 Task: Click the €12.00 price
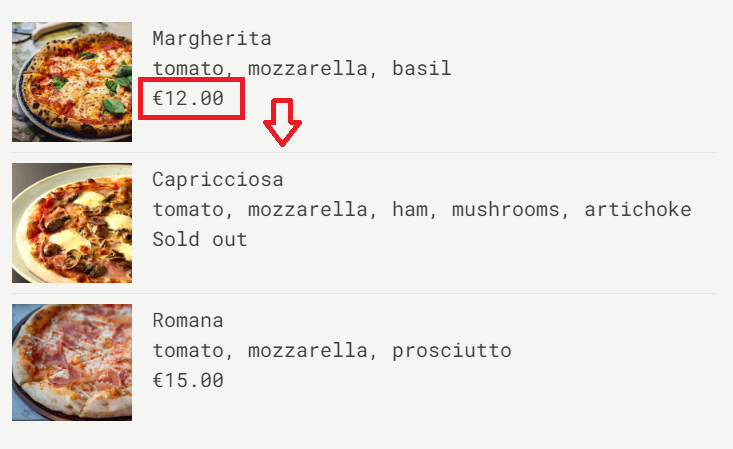[x=188, y=99]
